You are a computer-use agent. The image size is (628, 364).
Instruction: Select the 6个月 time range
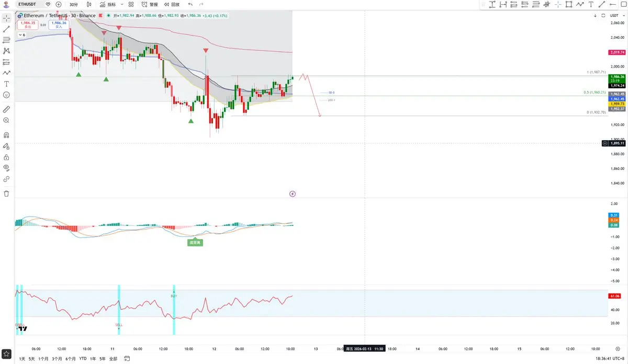pyautogui.click(x=71, y=359)
